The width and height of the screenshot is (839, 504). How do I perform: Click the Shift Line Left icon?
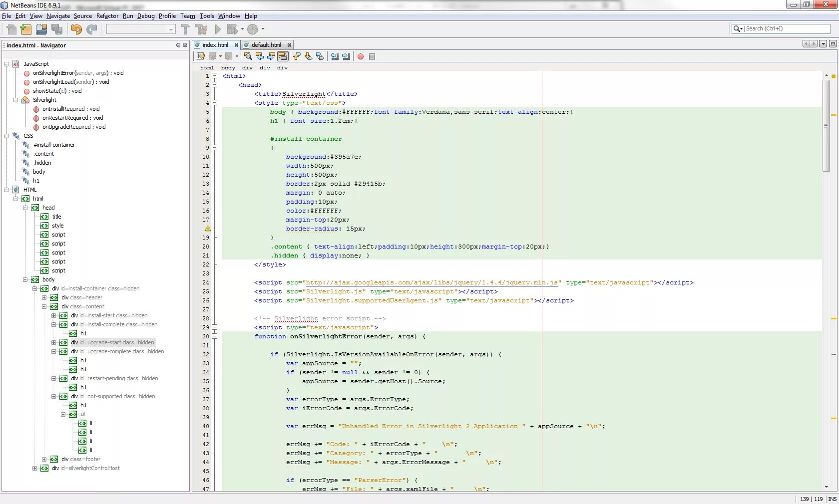click(335, 56)
